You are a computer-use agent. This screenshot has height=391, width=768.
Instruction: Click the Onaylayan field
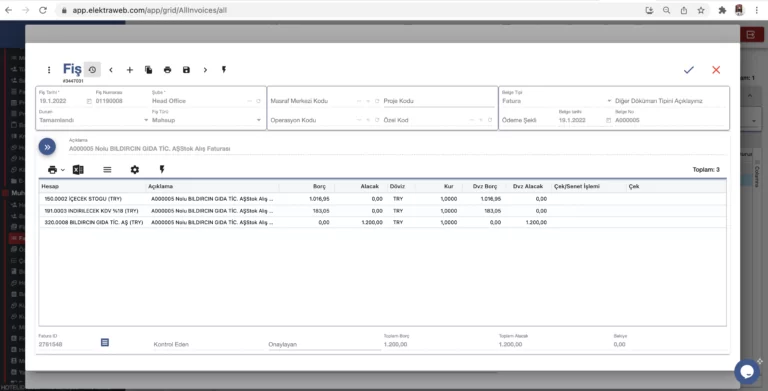pos(324,344)
